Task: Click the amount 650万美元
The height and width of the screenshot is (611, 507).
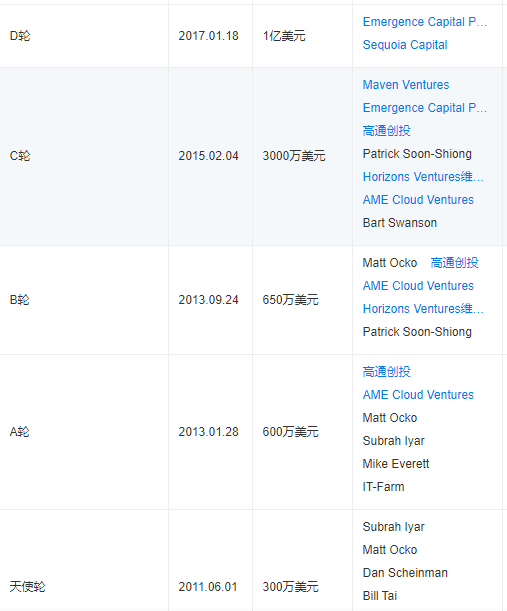Action: [290, 300]
